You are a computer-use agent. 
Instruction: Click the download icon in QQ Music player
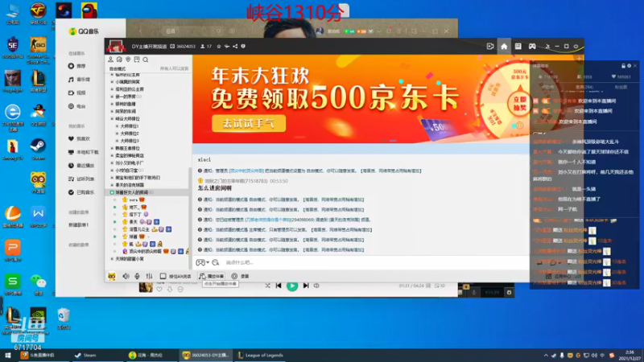tap(170, 290)
